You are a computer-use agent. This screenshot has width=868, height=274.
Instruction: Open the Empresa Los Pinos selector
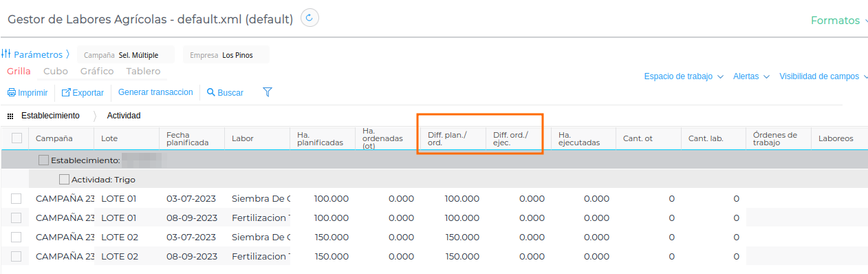(x=226, y=55)
